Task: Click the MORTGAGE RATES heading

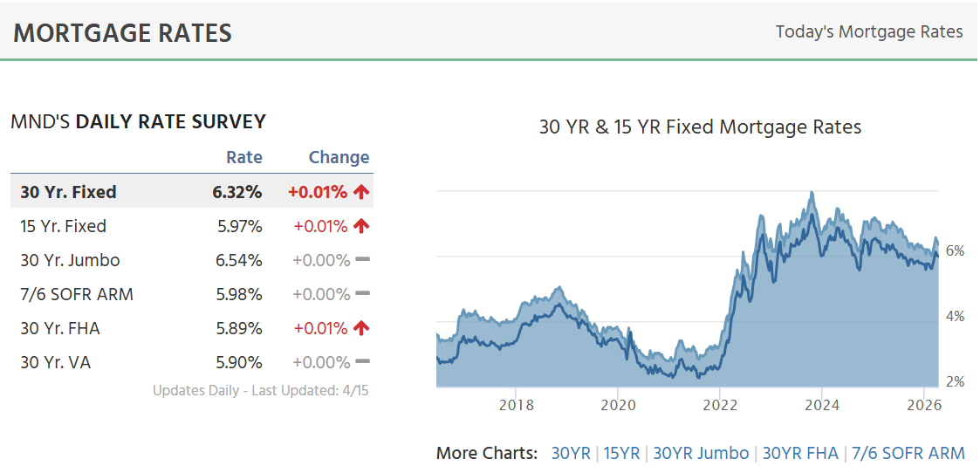Action: (122, 33)
